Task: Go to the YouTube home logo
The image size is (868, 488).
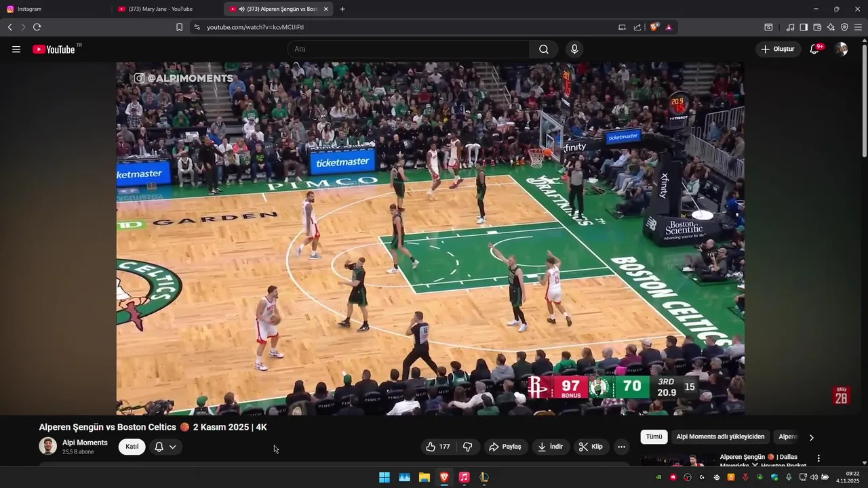Action: point(54,49)
